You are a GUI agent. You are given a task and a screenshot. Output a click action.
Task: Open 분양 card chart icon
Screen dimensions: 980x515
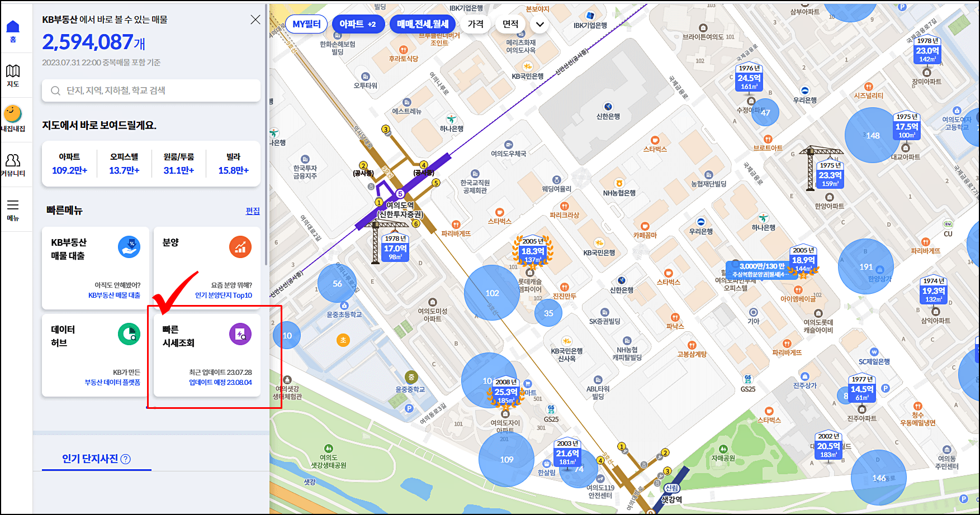point(240,247)
